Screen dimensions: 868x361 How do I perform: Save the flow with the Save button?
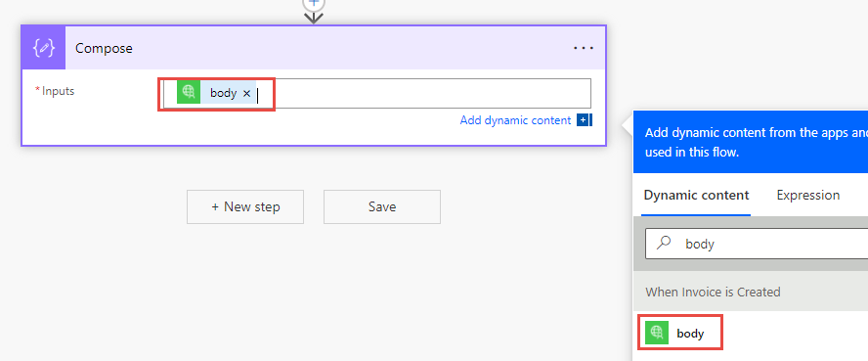point(382,207)
